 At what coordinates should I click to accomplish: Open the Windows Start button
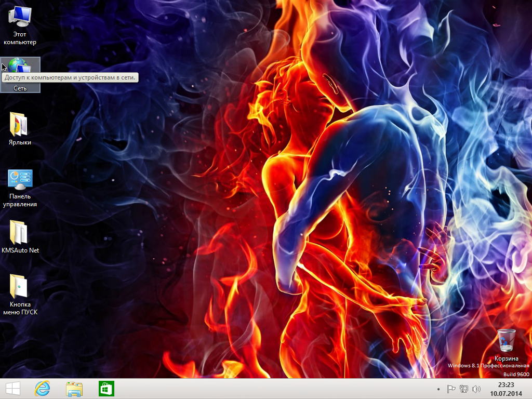tap(13, 389)
